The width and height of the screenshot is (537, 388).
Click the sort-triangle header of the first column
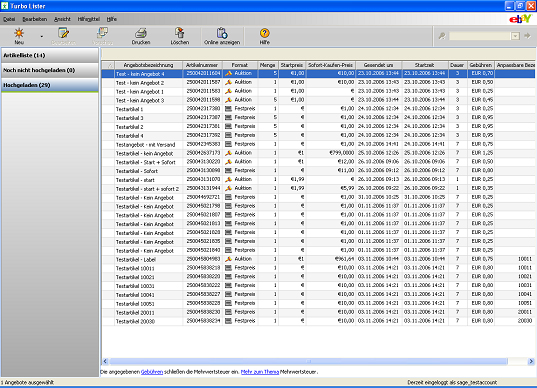click(108, 65)
